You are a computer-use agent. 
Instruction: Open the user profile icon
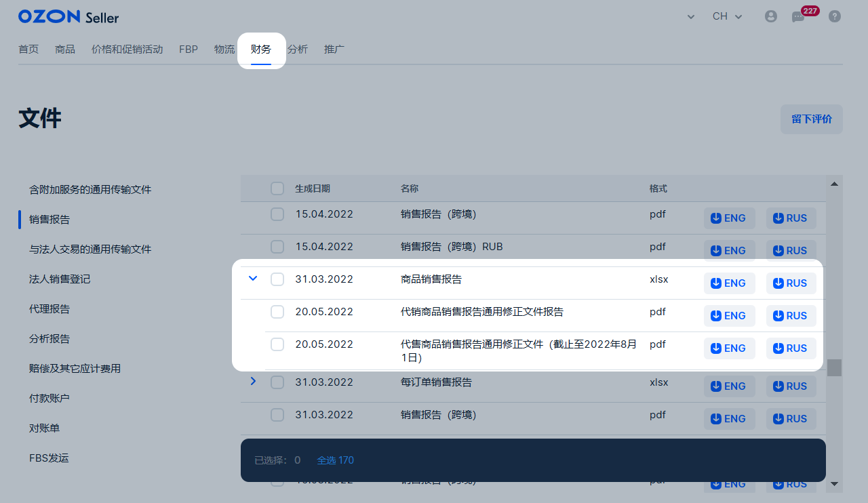pyautogui.click(x=771, y=16)
